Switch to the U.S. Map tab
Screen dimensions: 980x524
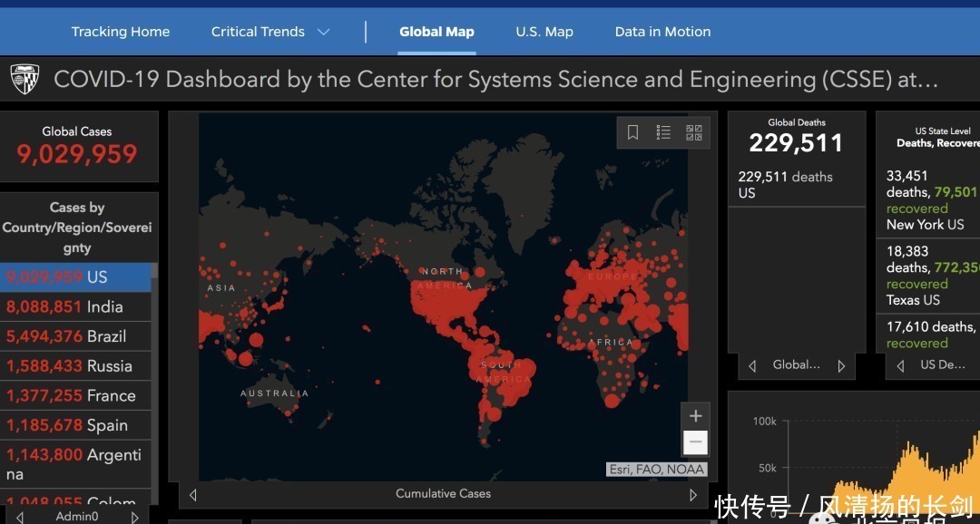click(x=544, y=32)
